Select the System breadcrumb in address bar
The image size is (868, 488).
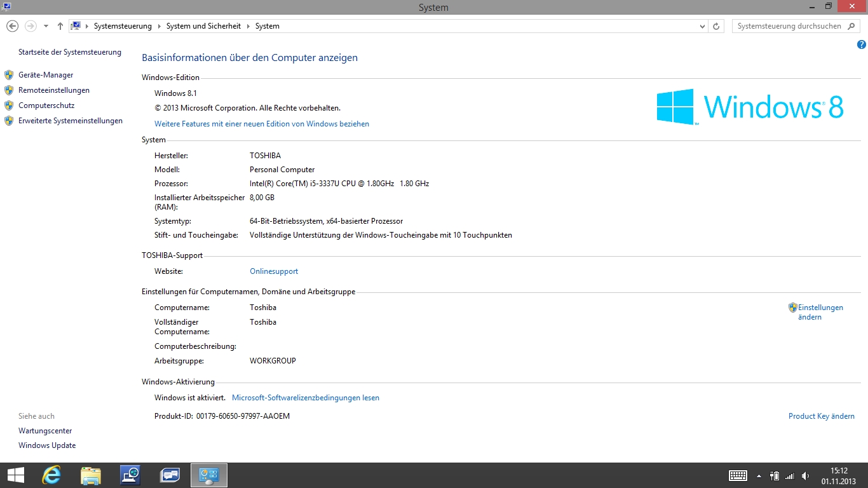267,26
